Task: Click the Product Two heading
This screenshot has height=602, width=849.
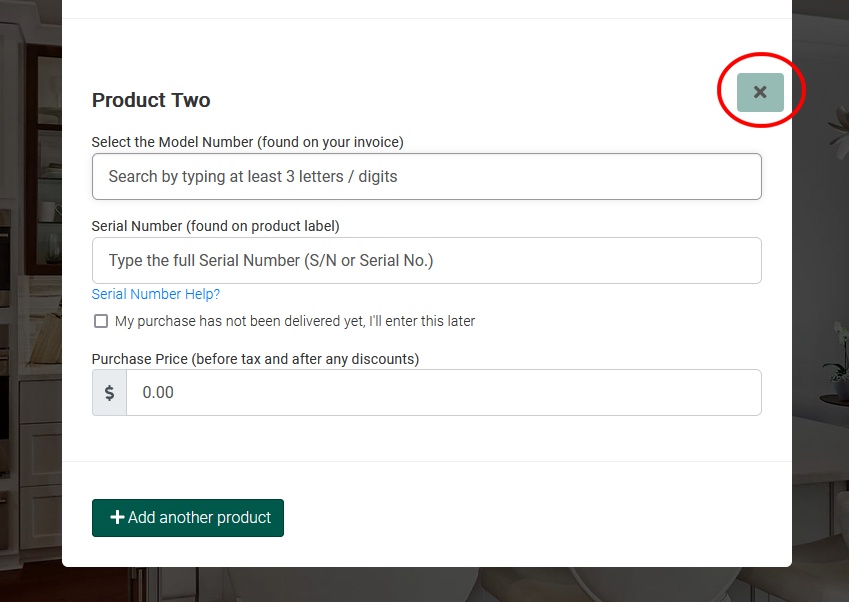Action: tap(151, 100)
